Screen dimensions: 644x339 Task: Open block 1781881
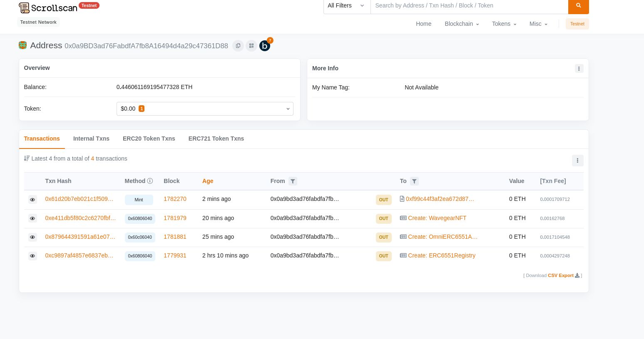pos(175,237)
